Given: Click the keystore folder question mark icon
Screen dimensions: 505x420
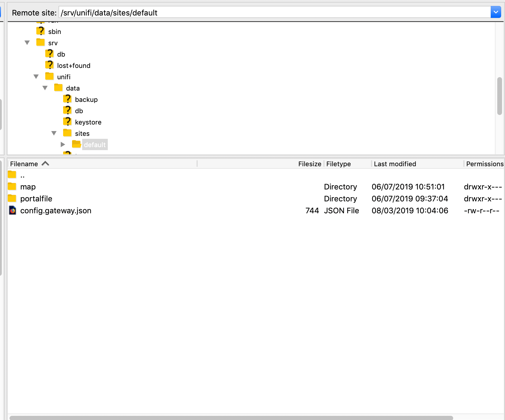Looking at the screenshot, I should click(x=67, y=122).
